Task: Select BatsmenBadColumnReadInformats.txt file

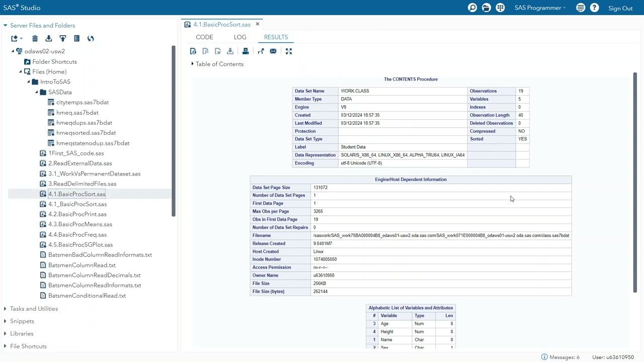Action: click(x=100, y=255)
